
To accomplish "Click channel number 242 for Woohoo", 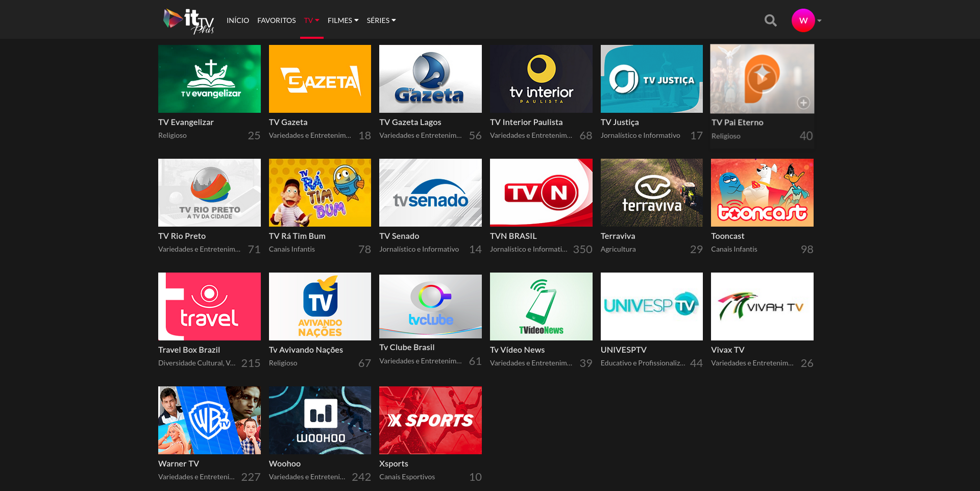I will pos(361,477).
